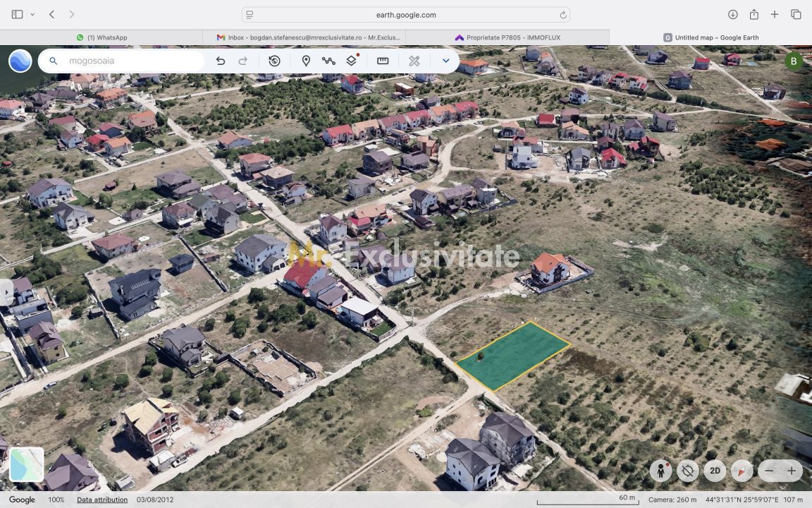The width and height of the screenshot is (812, 508).
Task: Open Safari downloads list
Action: [x=733, y=15]
